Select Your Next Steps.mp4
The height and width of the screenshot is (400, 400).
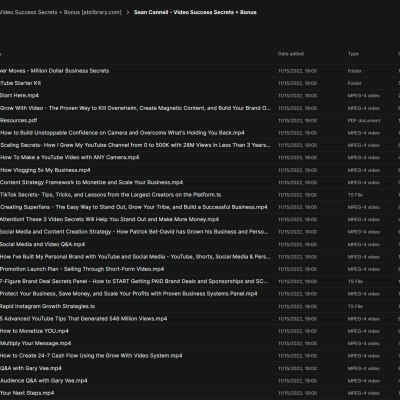(27, 393)
